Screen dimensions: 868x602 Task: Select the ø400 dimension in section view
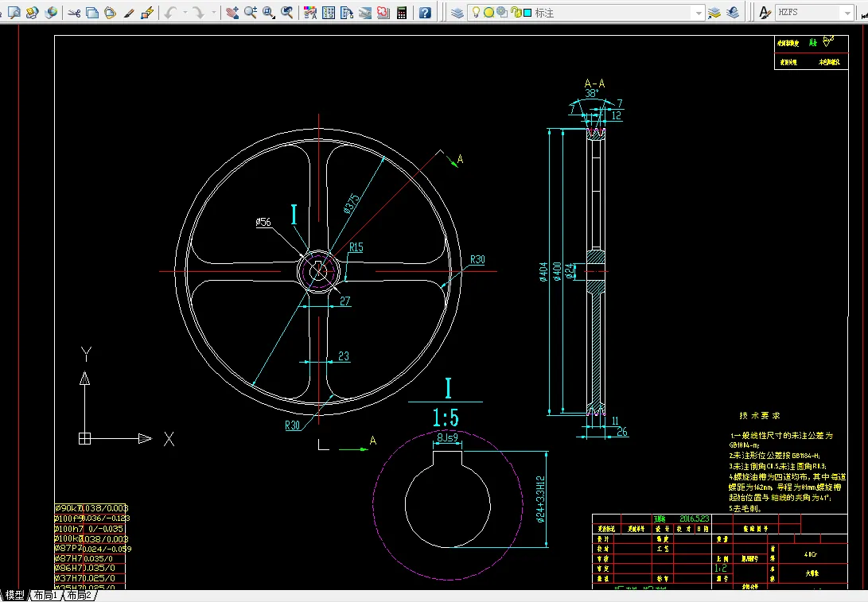pyautogui.click(x=558, y=271)
